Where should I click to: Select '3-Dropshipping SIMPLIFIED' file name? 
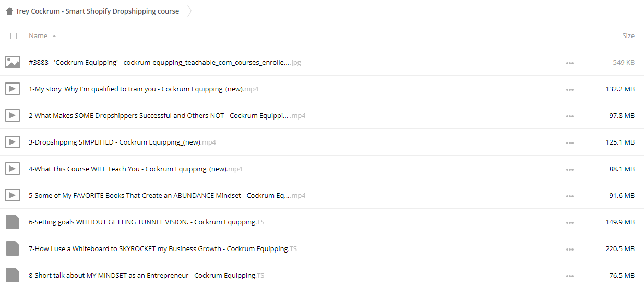[122, 142]
